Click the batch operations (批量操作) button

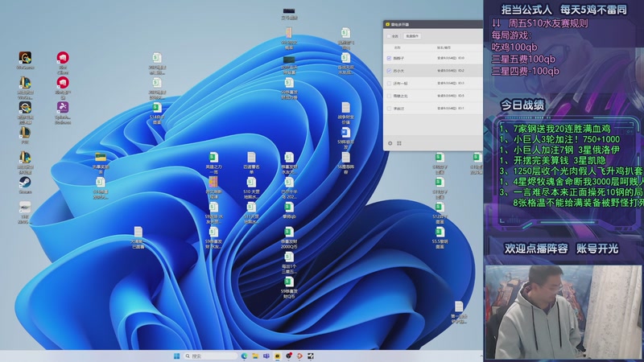(x=412, y=36)
